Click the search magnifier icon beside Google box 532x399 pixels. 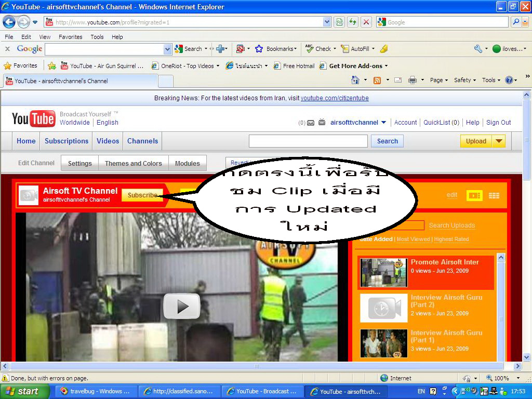(x=516, y=22)
